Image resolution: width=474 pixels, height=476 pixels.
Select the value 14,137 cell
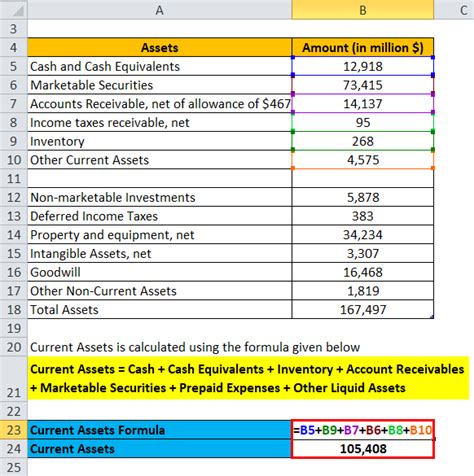[363, 104]
